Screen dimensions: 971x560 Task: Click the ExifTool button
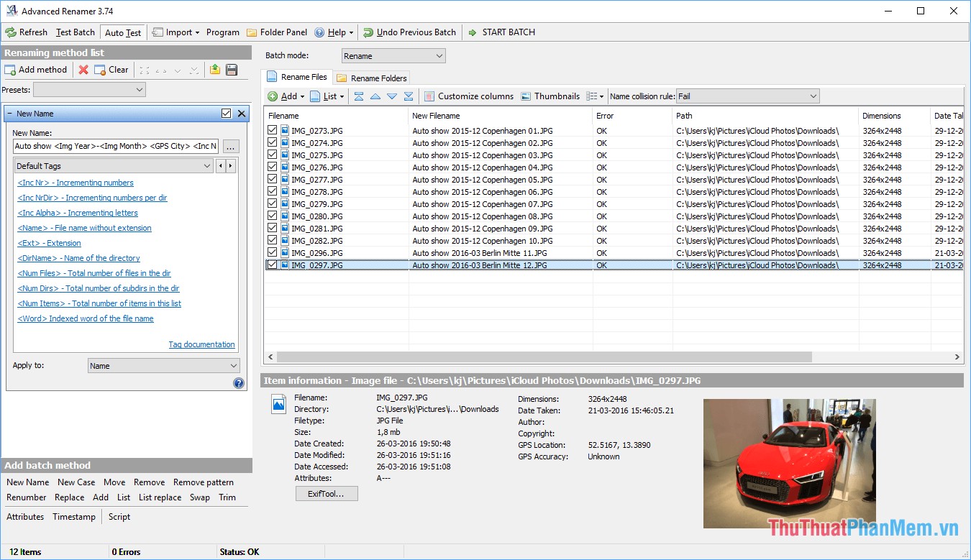click(x=326, y=493)
